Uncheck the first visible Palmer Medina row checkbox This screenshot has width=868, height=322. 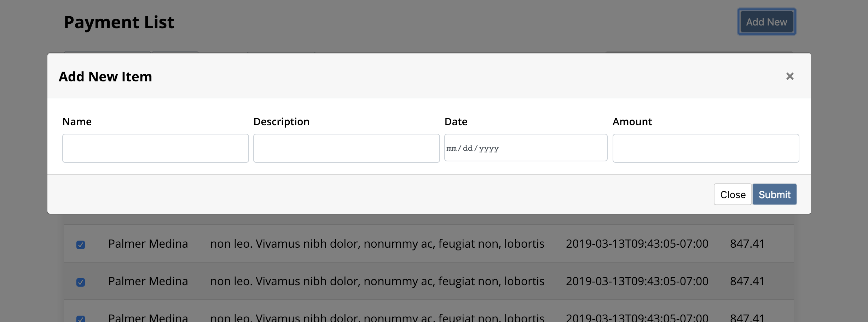[x=81, y=245]
